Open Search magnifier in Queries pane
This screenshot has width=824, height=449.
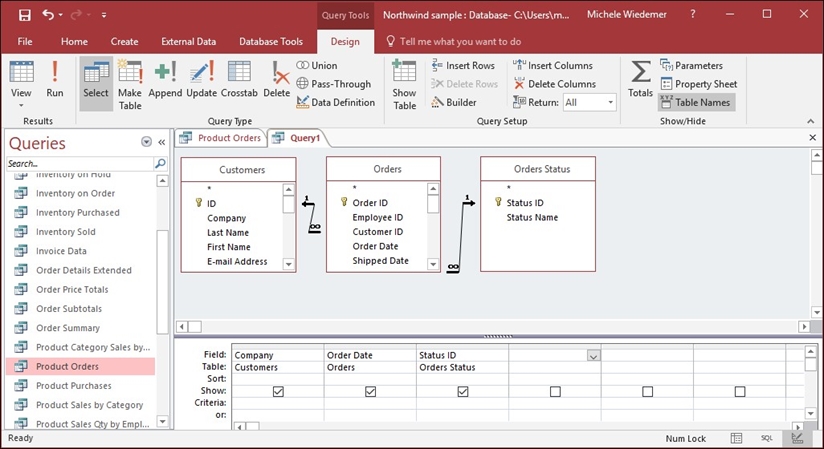[x=160, y=164]
